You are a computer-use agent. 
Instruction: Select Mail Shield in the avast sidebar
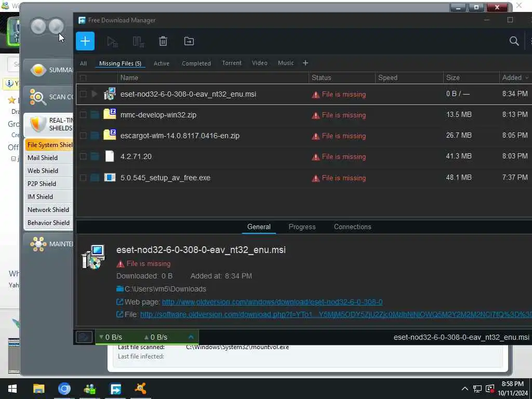(49, 158)
